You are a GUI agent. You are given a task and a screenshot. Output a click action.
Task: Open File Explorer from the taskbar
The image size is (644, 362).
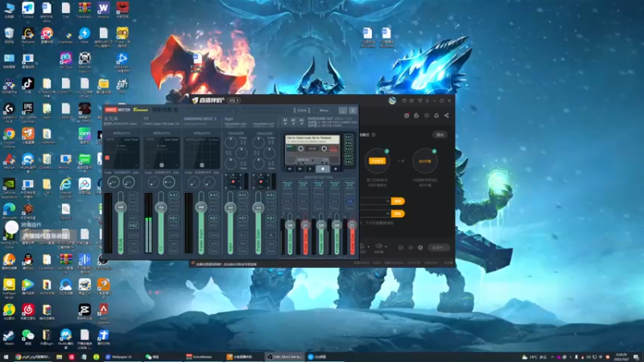(60, 356)
